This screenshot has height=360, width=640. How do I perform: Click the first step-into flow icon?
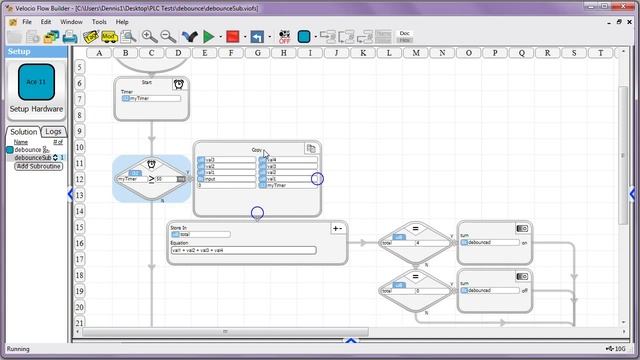(328, 37)
